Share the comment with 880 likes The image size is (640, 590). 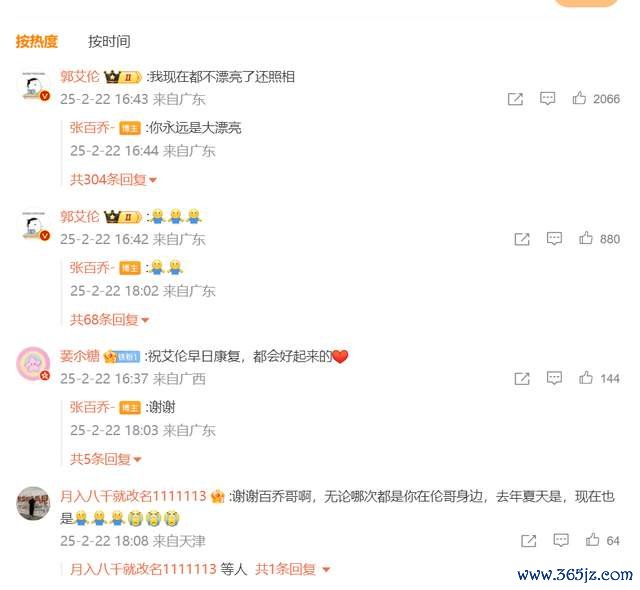click(x=522, y=239)
